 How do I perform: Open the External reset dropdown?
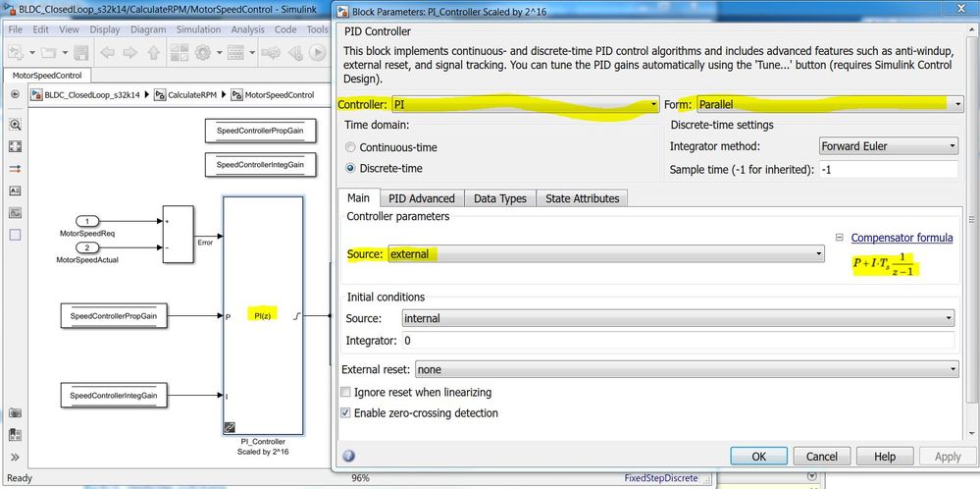(x=687, y=369)
